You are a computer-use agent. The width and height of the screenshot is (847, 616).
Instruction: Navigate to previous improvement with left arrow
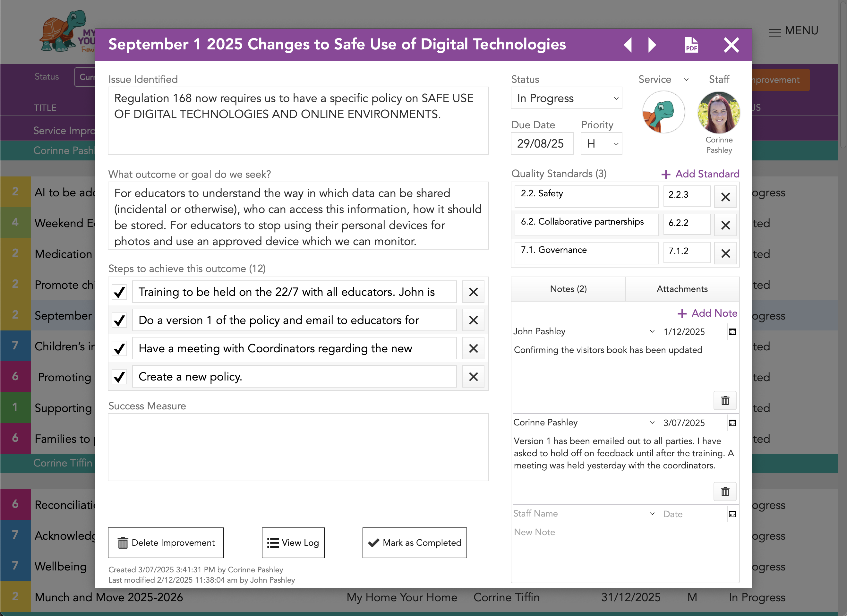pyautogui.click(x=628, y=45)
